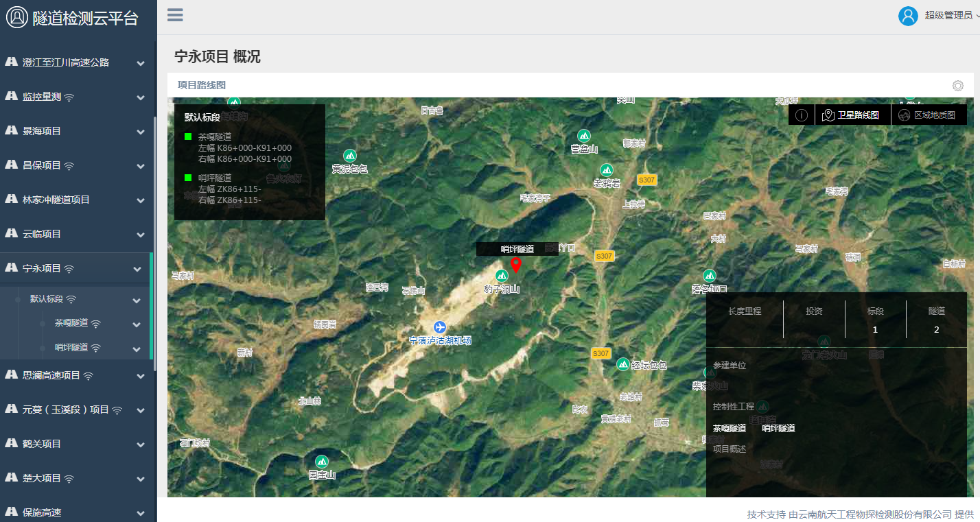
Task: Click the road icon beside 鹤关项目
Action: 11,443
